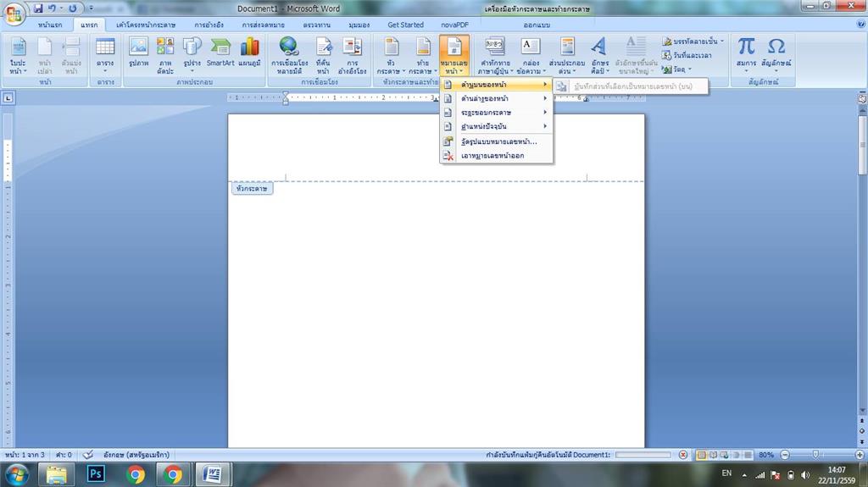This screenshot has width=868, height=487.
Task: Open the Shapes (รูปร่าง) gallery
Action: (x=192, y=56)
